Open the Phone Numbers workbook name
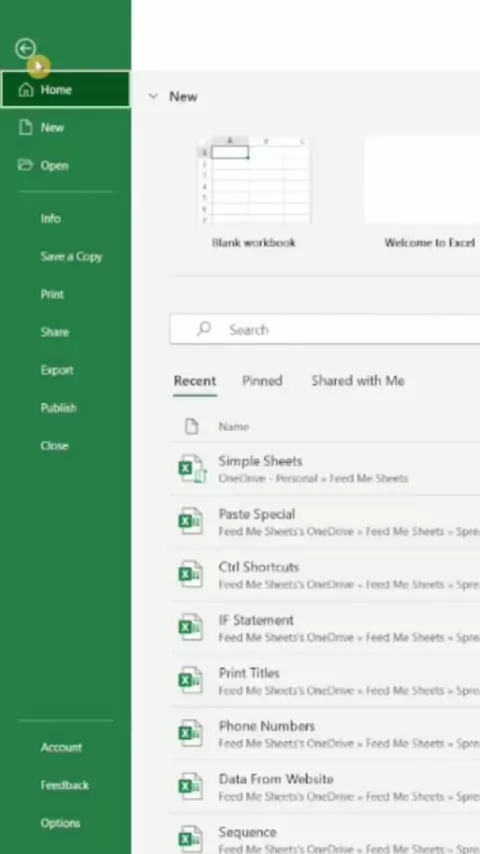This screenshot has width=480, height=854. 267,726
